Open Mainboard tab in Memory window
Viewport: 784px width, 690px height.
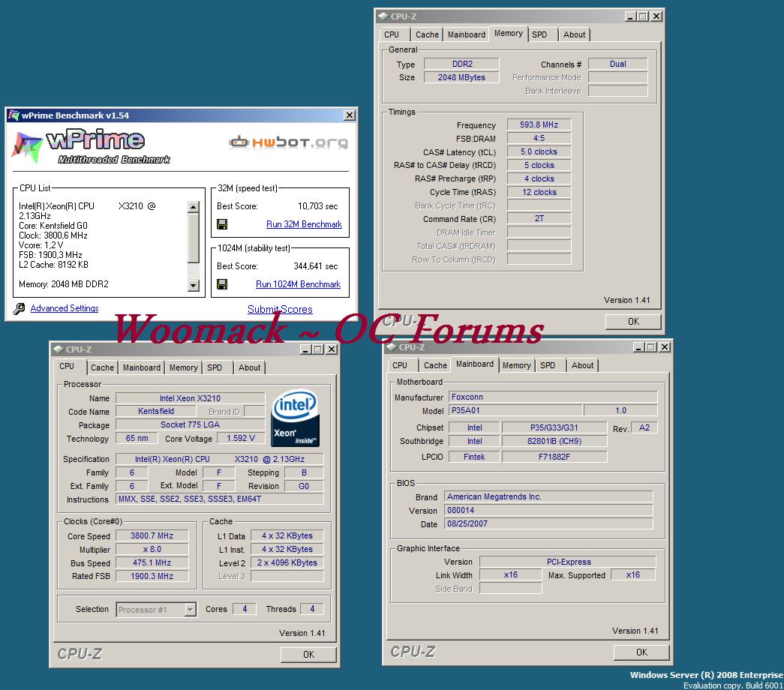pyautogui.click(x=467, y=34)
